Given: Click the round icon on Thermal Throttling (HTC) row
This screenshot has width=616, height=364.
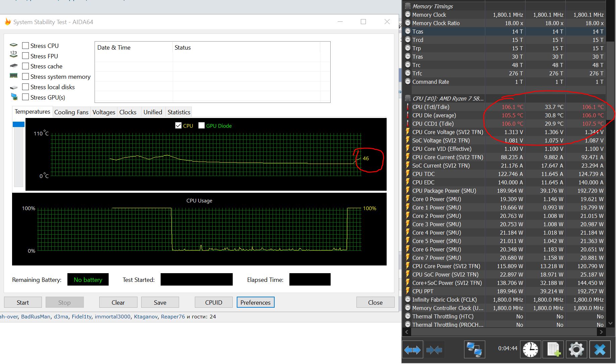Looking at the screenshot, I should click(408, 316).
